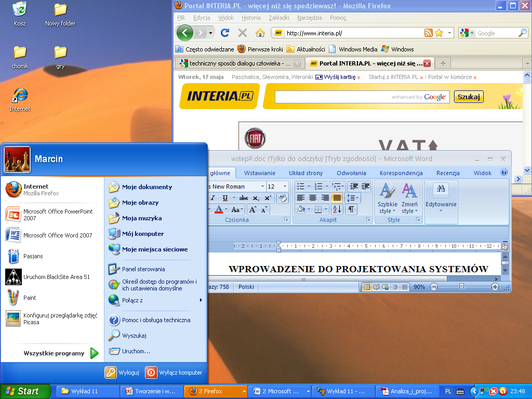Stop page loading in Firefox toolbar
Viewport: 532px width, 399px height.
[x=243, y=33]
